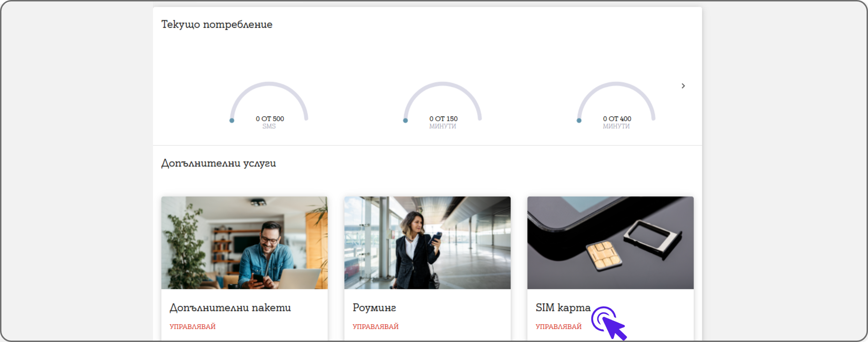Open the Роуминг card image

pos(427,243)
